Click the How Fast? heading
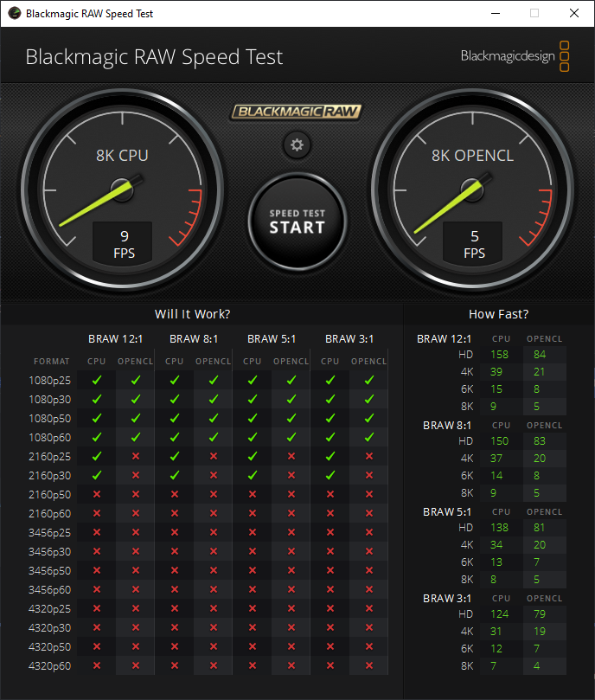The height and width of the screenshot is (700, 595). pyautogui.click(x=499, y=314)
